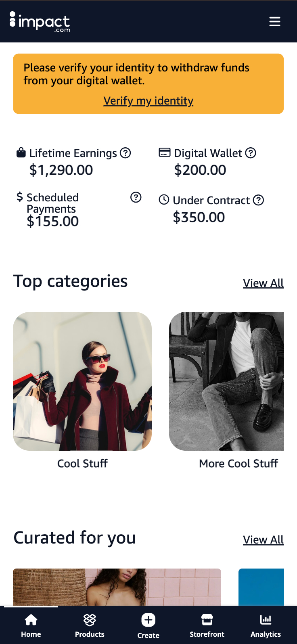Open the hamburger menu

coord(275,21)
